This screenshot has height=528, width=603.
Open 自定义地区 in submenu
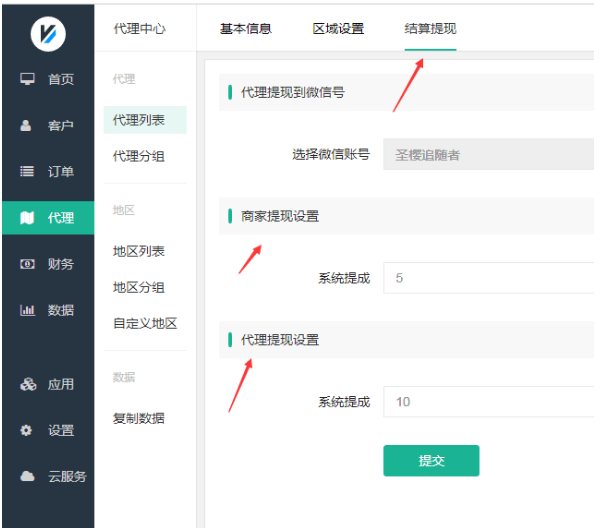145,323
